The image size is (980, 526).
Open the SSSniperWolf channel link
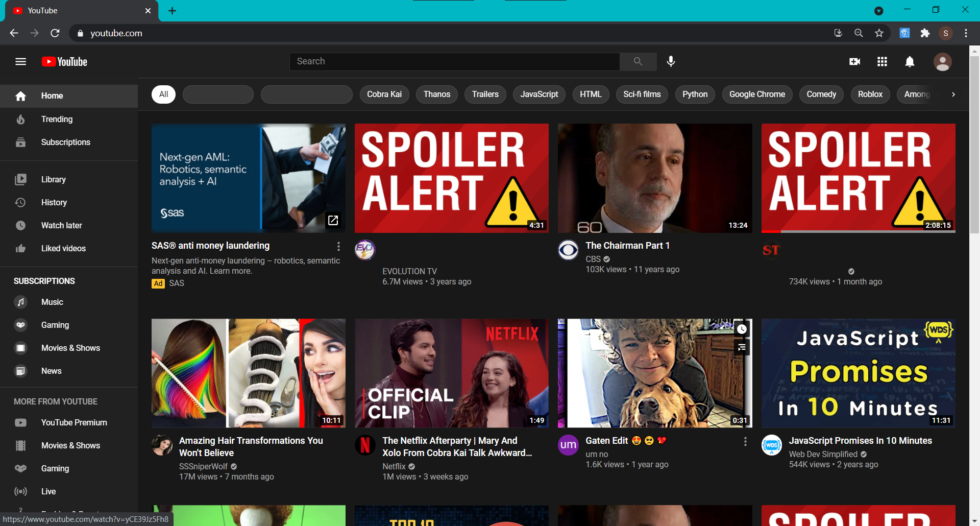203,466
